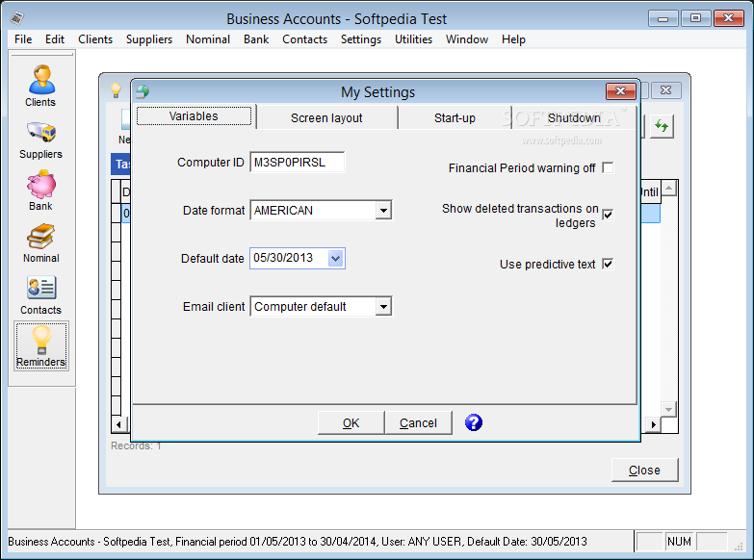The height and width of the screenshot is (560, 754).
Task: Click Cancel in My Settings
Action: pos(418,423)
